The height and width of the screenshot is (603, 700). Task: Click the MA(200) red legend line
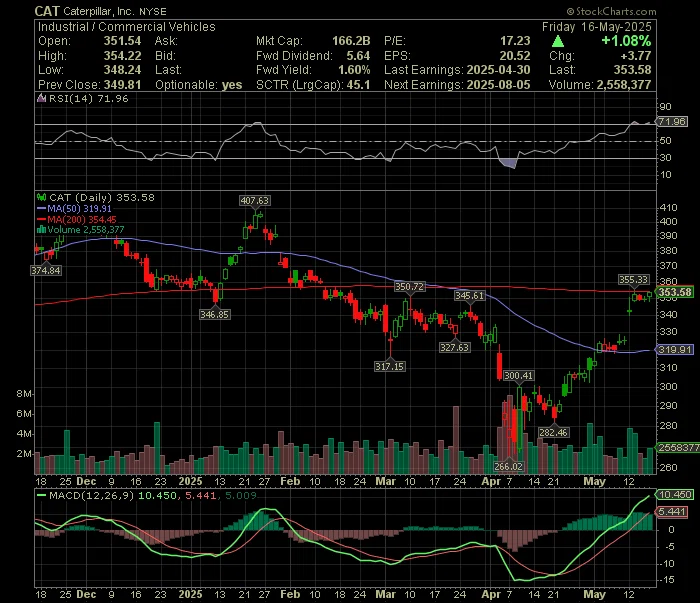[x=42, y=219]
